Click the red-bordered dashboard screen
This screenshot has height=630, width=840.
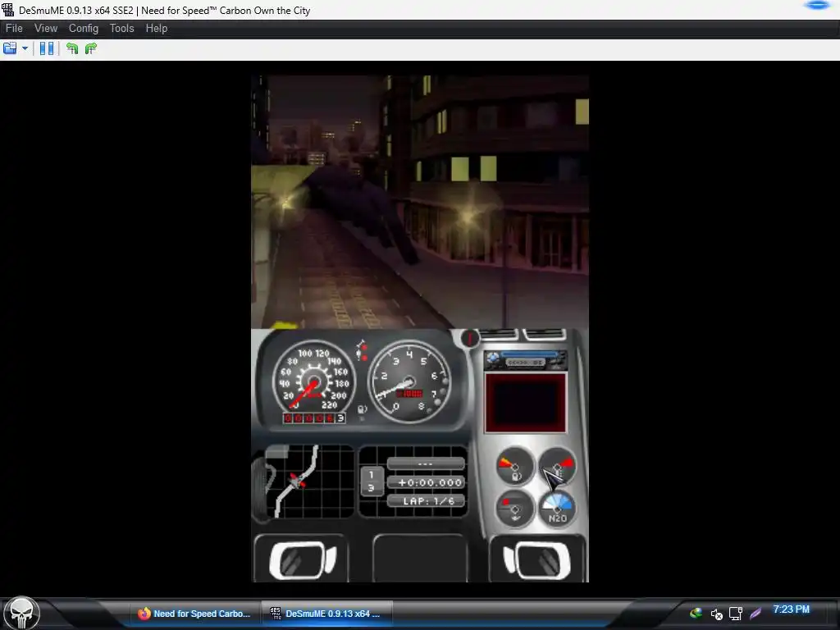(526, 403)
